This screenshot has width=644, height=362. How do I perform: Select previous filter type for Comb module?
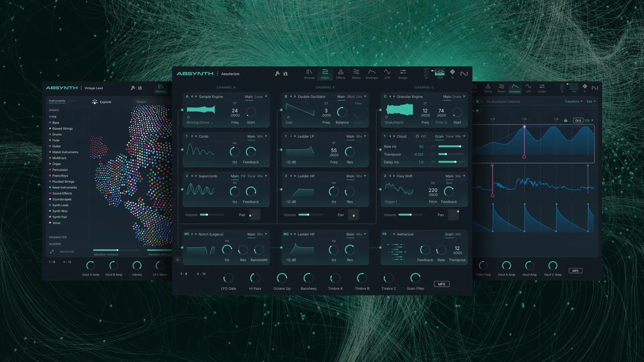(192, 136)
